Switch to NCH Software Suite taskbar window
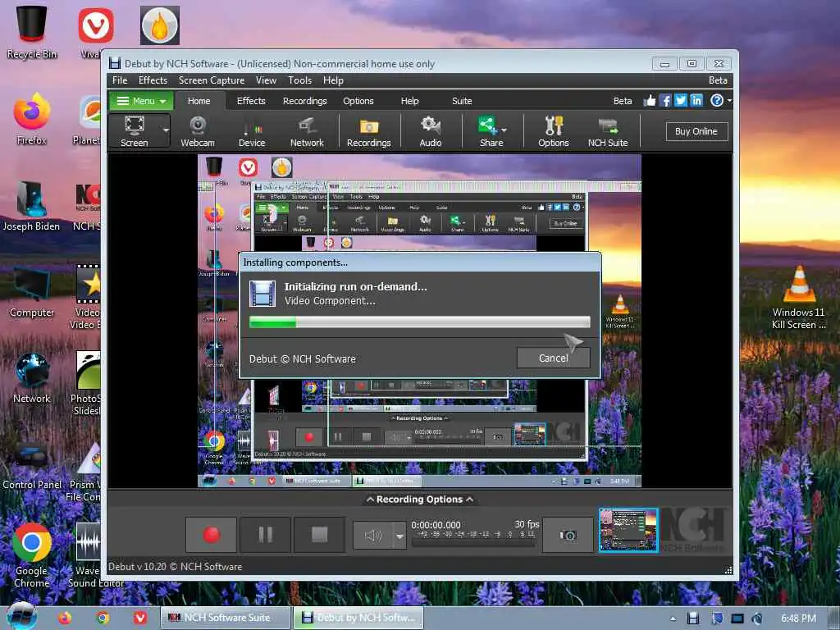 (x=226, y=618)
